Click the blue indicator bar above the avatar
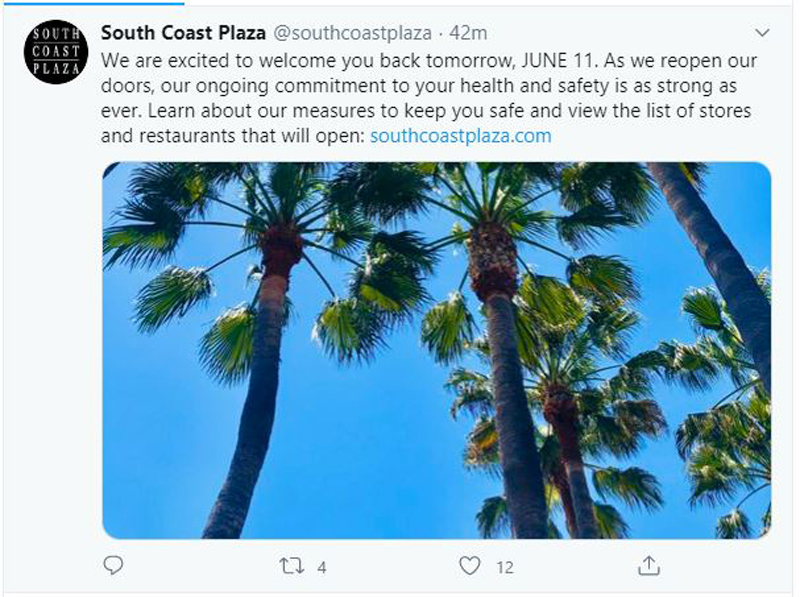 57,3
